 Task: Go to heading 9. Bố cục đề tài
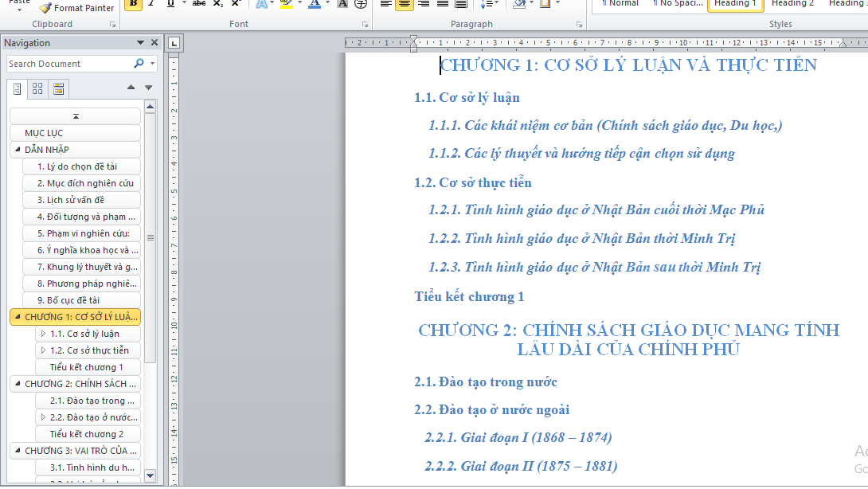(x=81, y=300)
